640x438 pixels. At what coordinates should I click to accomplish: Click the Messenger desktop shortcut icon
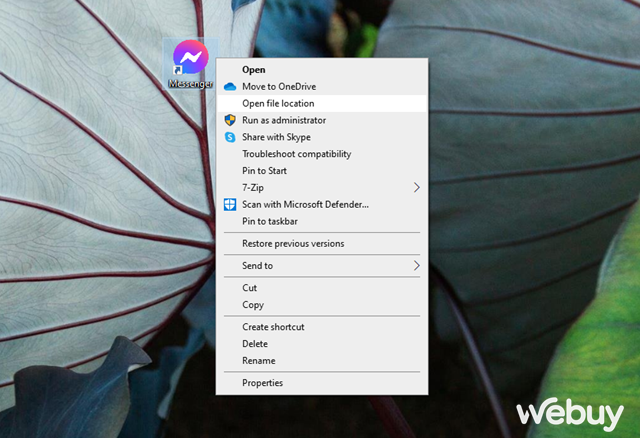[190, 58]
